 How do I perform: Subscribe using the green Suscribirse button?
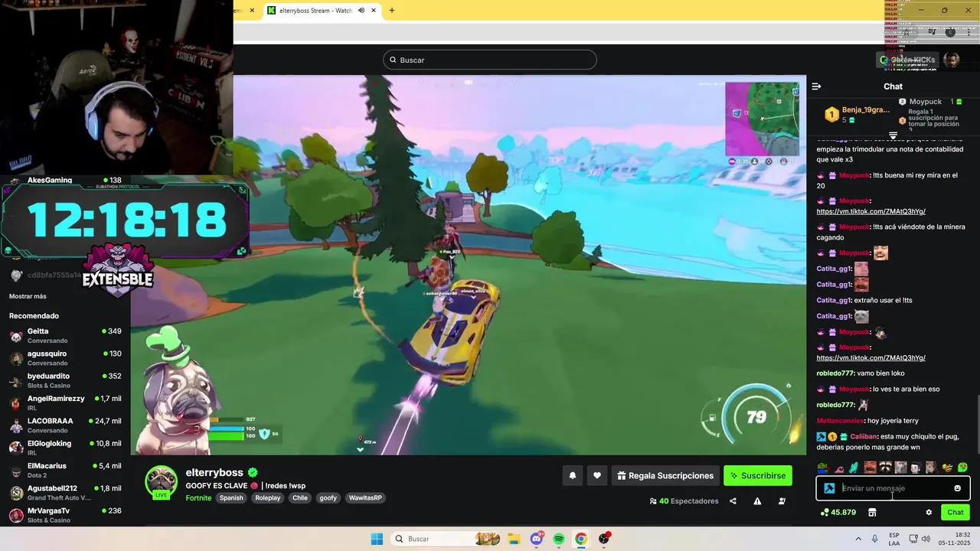pos(758,475)
